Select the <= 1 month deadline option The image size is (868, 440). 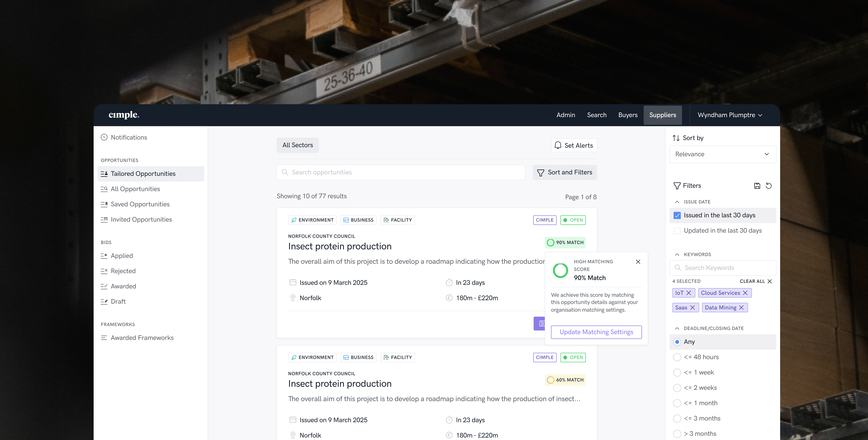[x=677, y=403]
